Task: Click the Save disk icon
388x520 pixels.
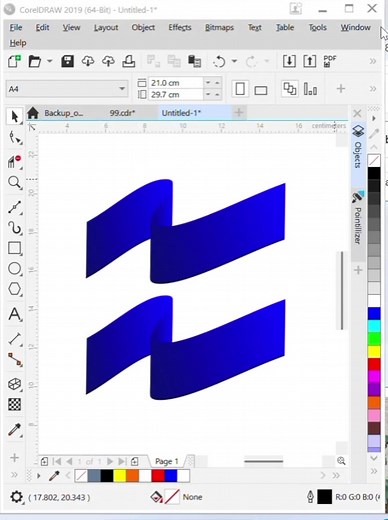Action: point(67,61)
